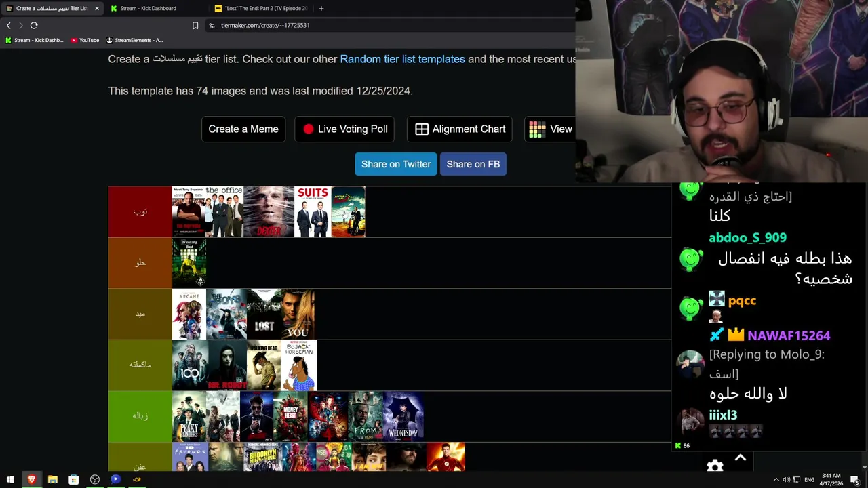
Task: Open the Alignment Chart view
Action: point(460,129)
